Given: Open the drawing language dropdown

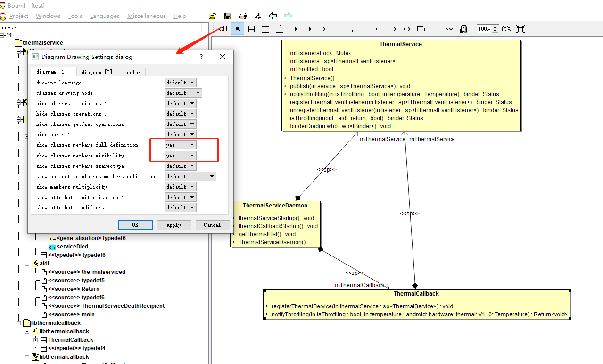Looking at the screenshot, I should (180, 83).
